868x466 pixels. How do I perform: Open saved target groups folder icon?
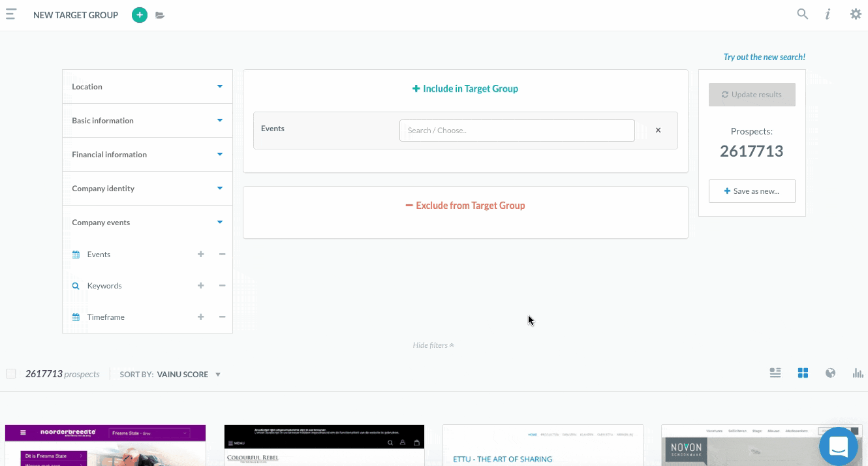[x=160, y=15]
